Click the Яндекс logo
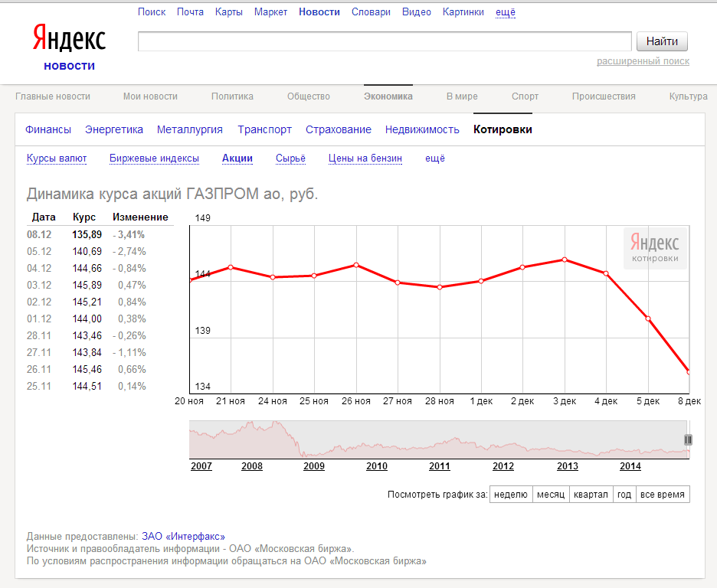The height and width of the screenshot is (588, 717). coord(69,38)
